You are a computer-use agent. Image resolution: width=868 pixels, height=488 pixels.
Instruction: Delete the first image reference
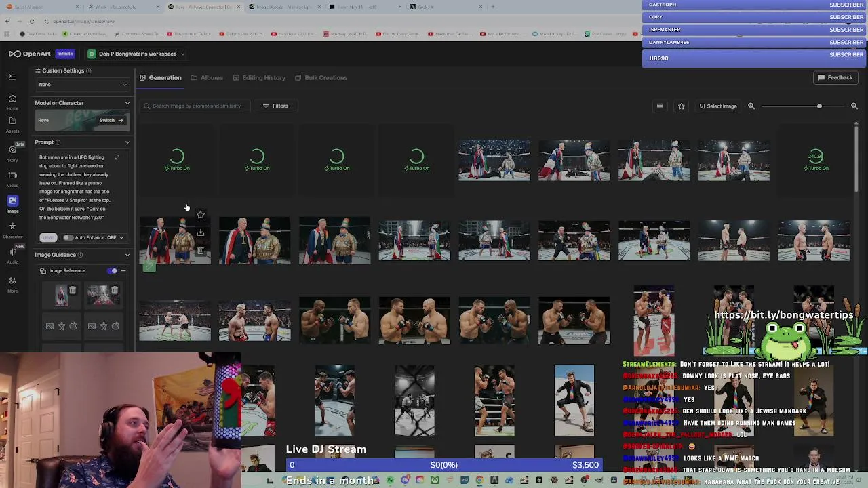[73, 291]
